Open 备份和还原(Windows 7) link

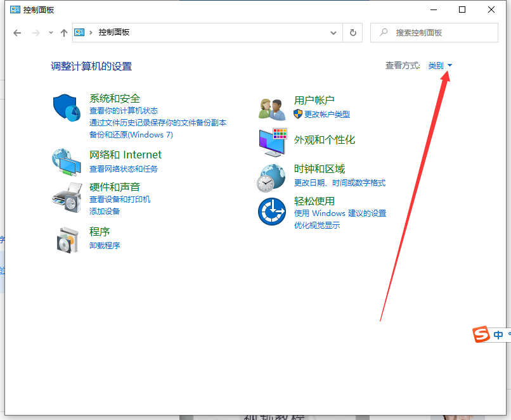pos(131,134)
